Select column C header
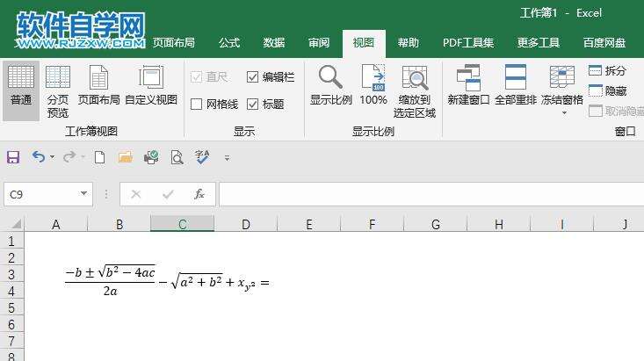Image resolution: width=644 pixels, height=361 pixels. pos(183,224)
